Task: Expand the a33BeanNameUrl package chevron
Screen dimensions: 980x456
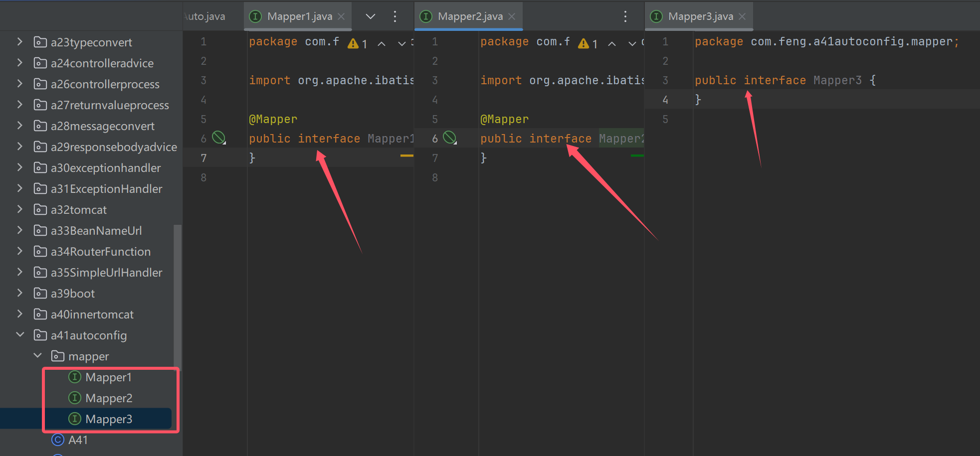Action: coord(20,230)
